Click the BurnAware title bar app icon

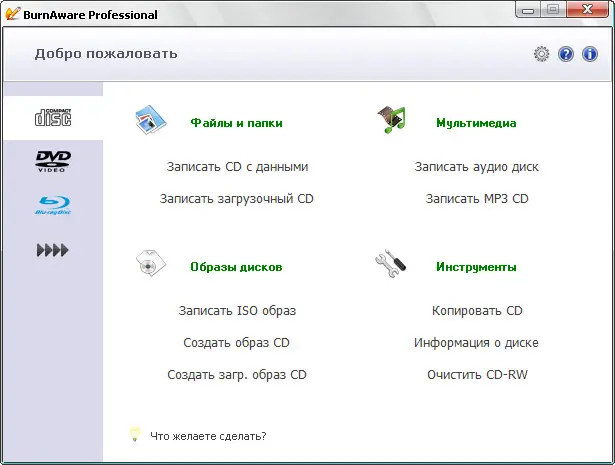click(12, 14)
